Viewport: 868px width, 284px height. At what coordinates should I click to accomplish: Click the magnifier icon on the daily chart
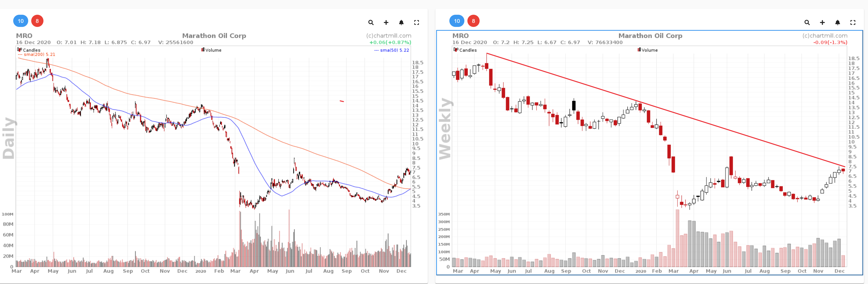pos(371,23)
